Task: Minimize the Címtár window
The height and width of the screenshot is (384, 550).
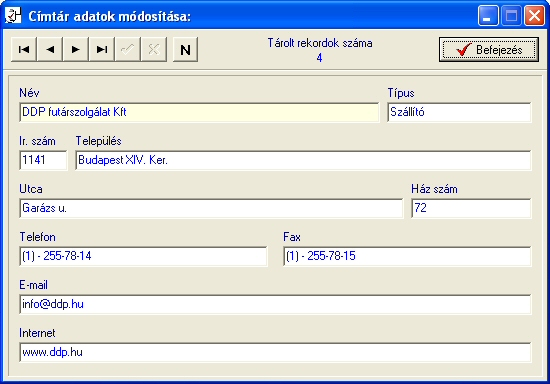Action: [488, 16]
